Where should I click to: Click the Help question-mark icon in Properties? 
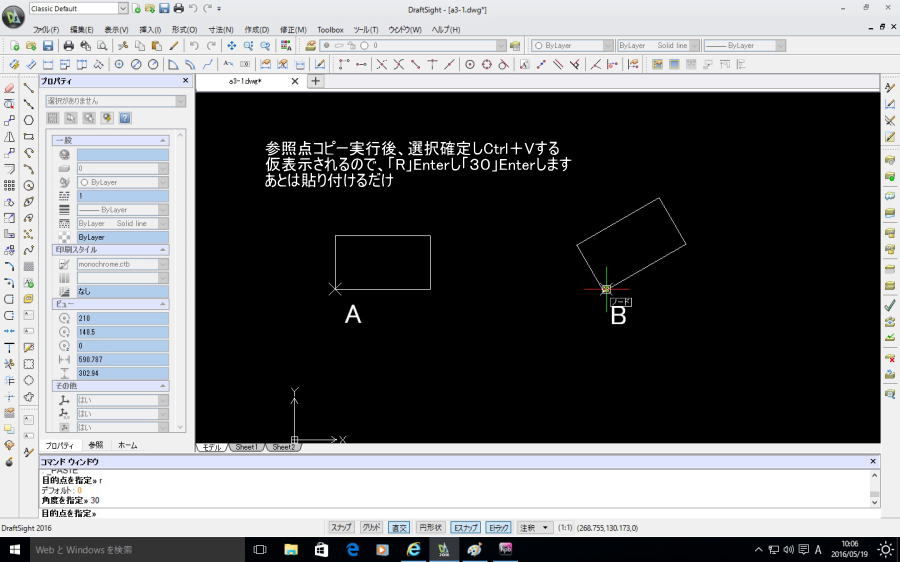125,118
